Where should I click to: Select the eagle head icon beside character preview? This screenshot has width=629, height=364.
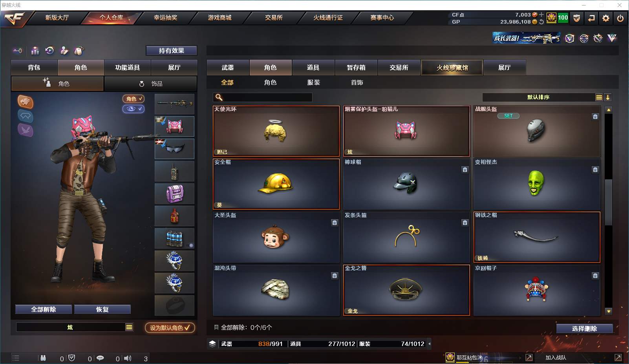pos(26,102)
